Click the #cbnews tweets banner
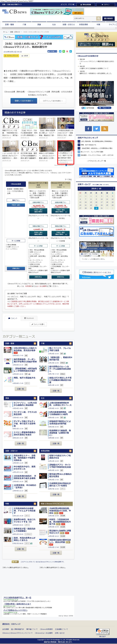117x644 pixels. click(96, 274)
